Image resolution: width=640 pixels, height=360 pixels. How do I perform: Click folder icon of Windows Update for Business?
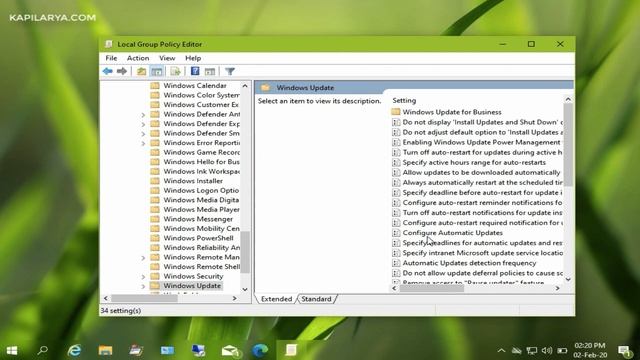click(x=396, y=112)
